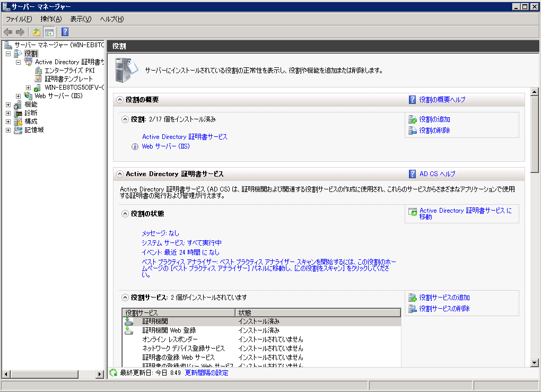Click the content pane scrollbar down arrow
This screenshot has width=541, height=392.
535,363
